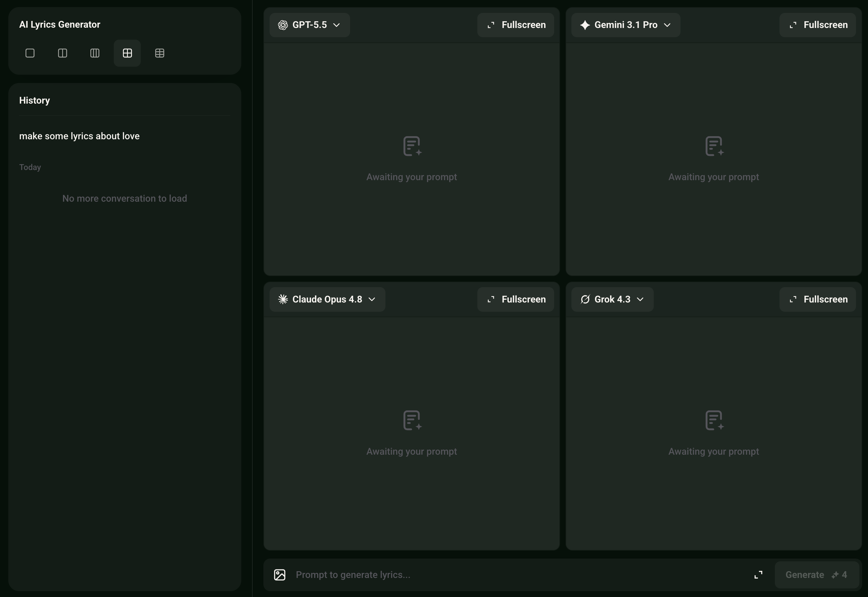The height and width of the screenshot is (597, 868).
Task: Click the History panel heading
Action: (x=34, y=100)
